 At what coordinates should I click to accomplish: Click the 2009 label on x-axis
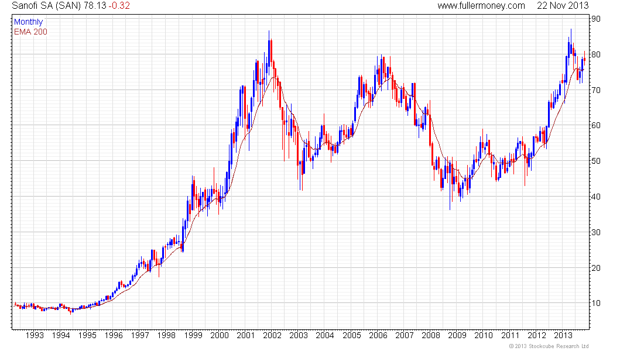point(457,335)
